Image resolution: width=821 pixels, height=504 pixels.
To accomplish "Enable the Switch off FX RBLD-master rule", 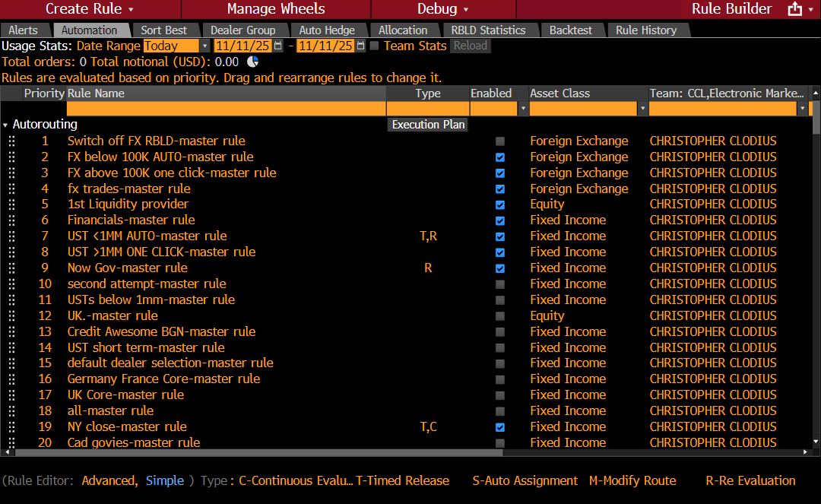I will (x=499, y=141).
